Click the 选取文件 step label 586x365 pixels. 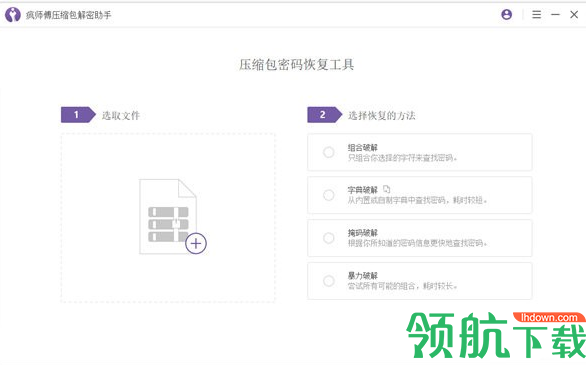[121, 115]
